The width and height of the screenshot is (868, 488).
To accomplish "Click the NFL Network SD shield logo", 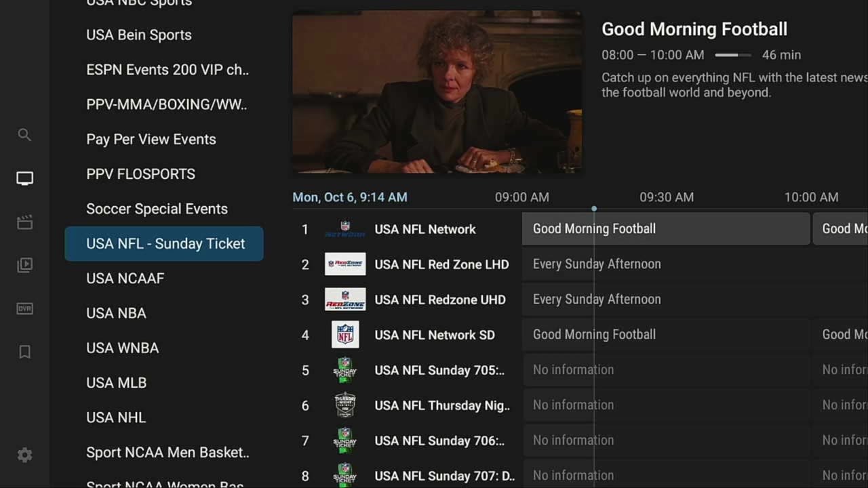I will (x=345, y=335).
